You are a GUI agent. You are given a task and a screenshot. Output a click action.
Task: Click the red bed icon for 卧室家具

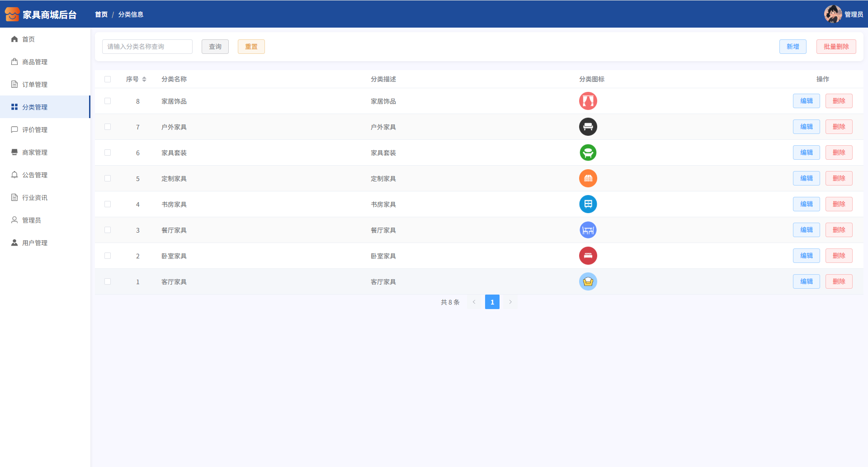coord(588,256)
